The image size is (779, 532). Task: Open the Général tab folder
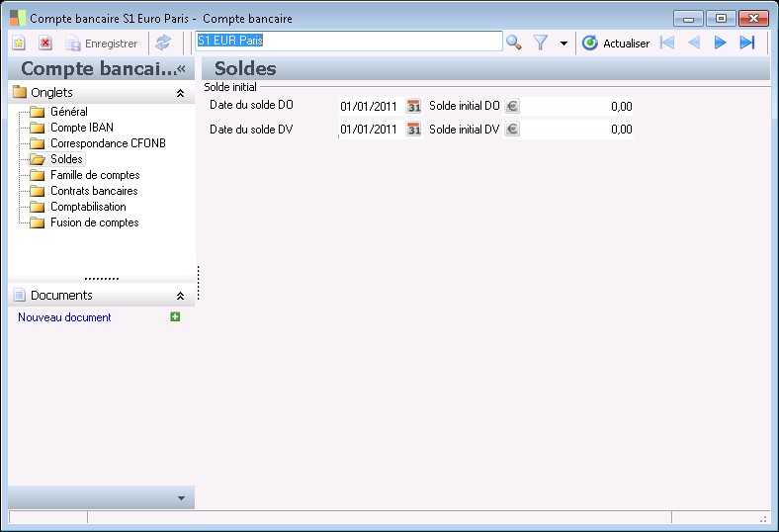58,112
